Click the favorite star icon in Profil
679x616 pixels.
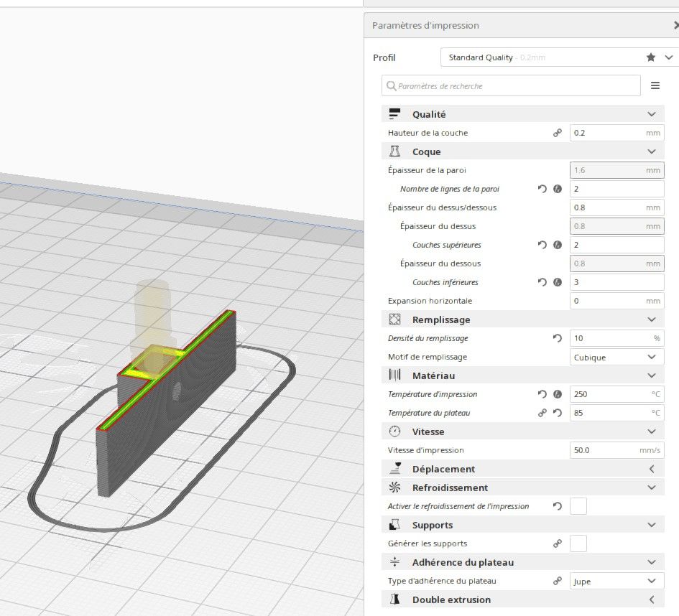[x=650, y=57]
